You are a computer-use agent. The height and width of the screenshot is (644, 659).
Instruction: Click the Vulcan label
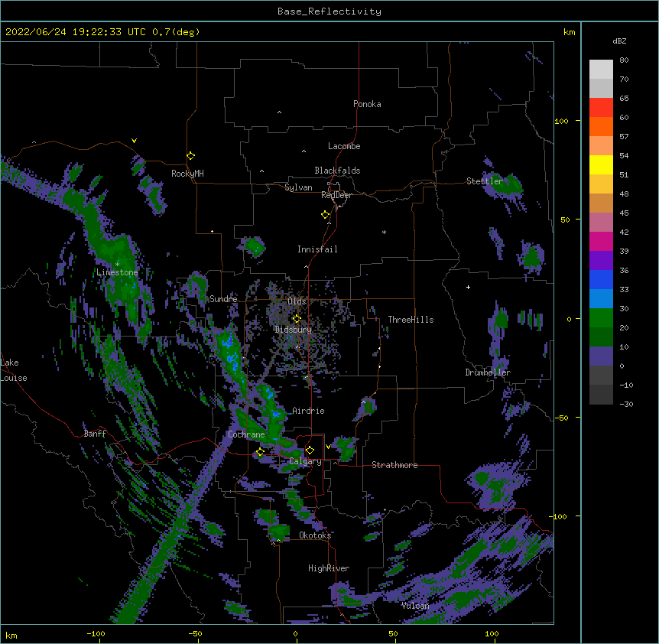click(415, 606)
